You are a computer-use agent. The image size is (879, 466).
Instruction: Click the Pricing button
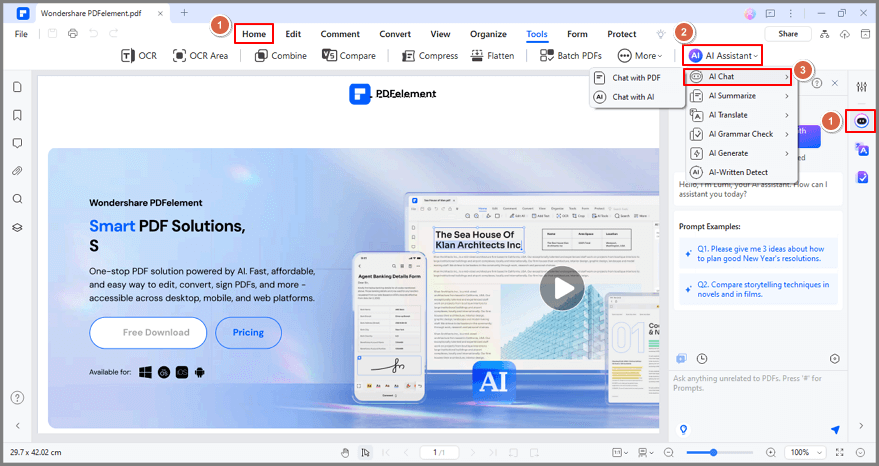pos(248,333)
